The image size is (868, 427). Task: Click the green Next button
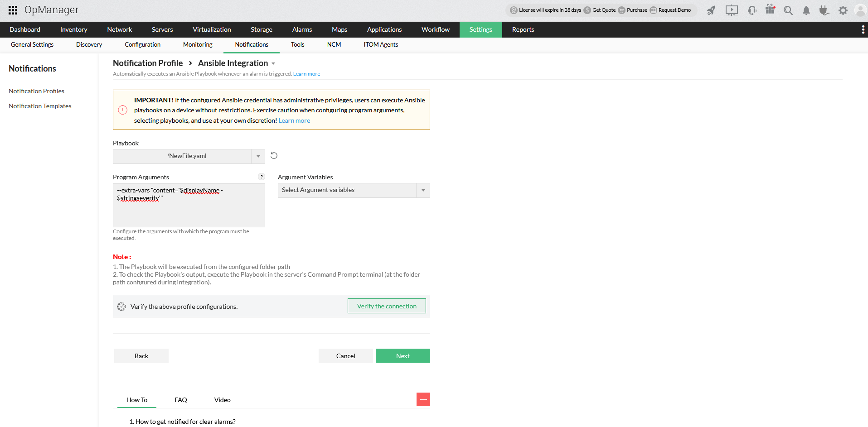pyautogui.click(x=403, y=356)
